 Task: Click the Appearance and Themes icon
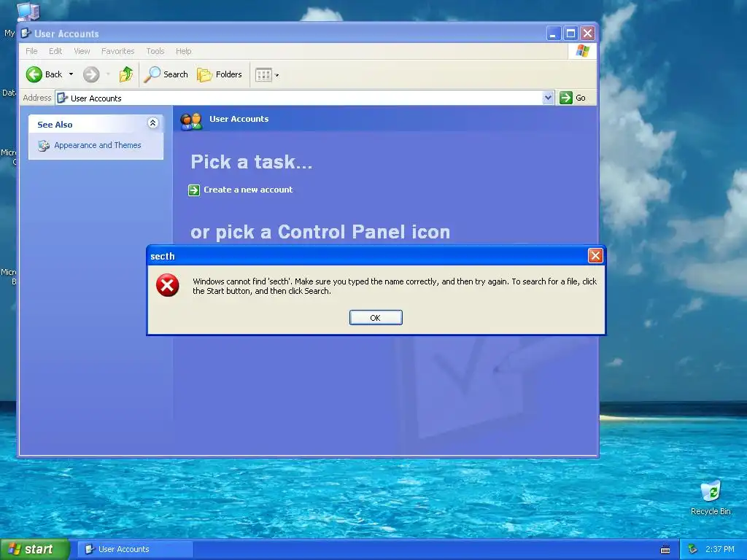click(x=44, y=146)
